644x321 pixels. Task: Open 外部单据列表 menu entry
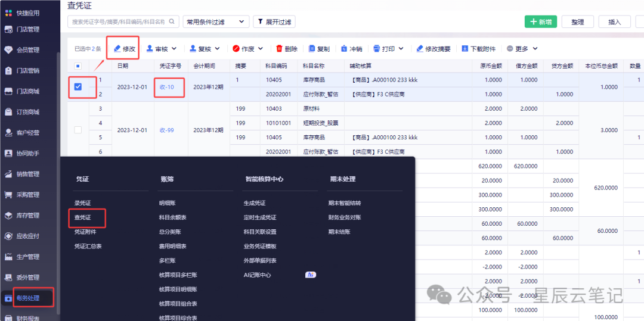pos(260,260)
